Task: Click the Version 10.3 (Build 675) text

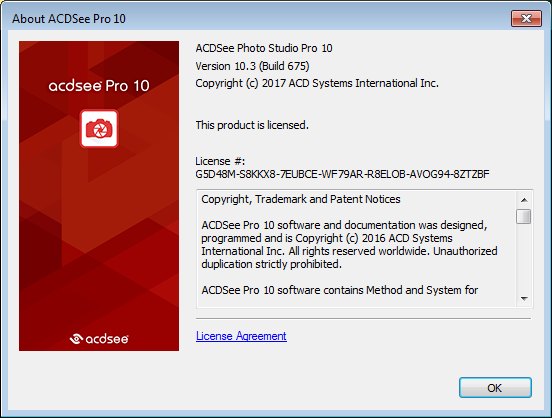Action: [x=252, y=66]
